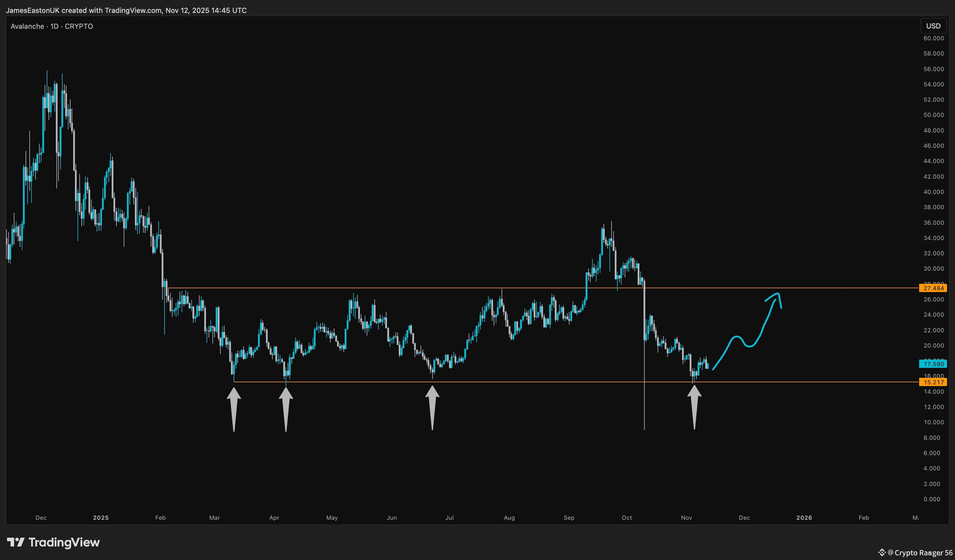Click the Feb label after 2026

[864, 518]
